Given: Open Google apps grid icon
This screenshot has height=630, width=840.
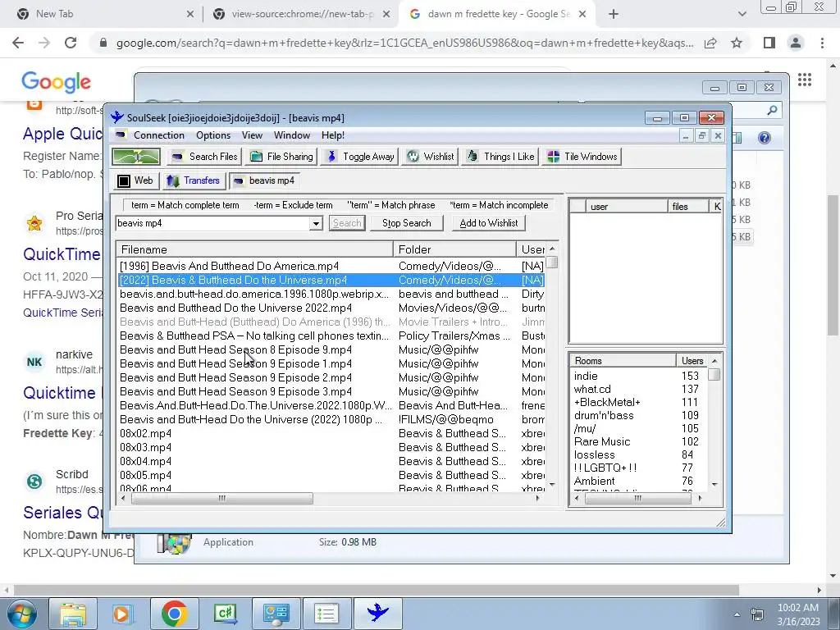Looking at the screenshot, I should click(x=804, y=80).
